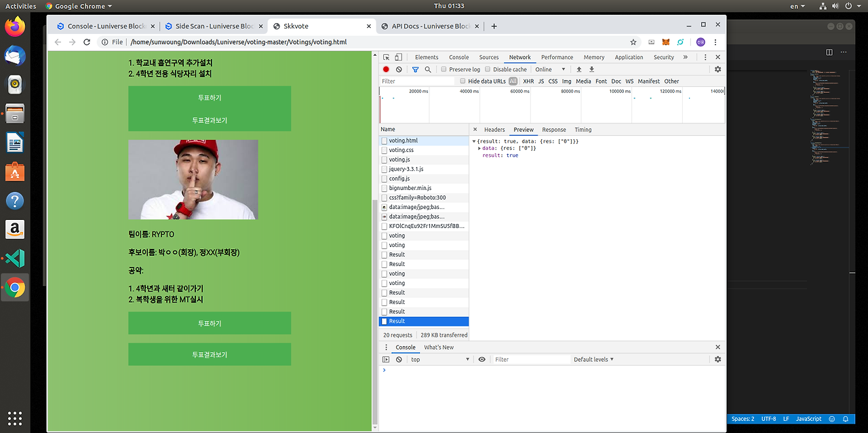Filter requests by XHR type

(x=528, y=81)
